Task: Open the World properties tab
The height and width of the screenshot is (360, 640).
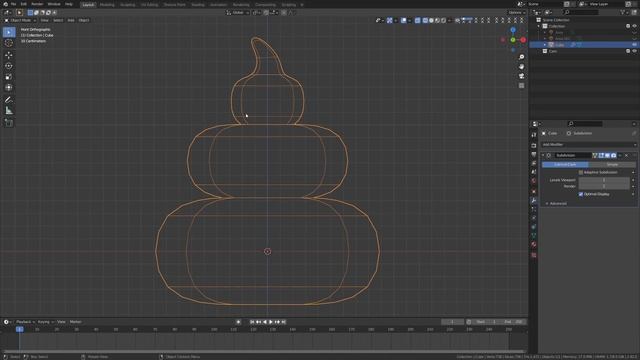Action: pos(533,181)
